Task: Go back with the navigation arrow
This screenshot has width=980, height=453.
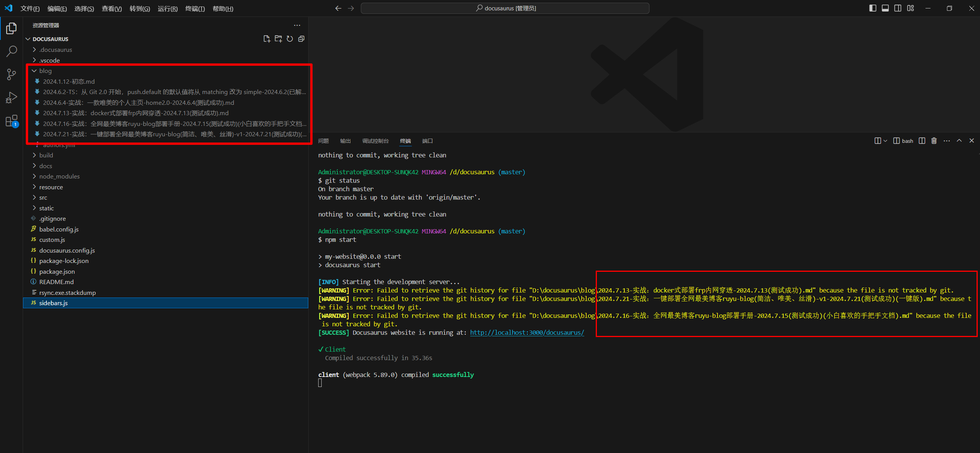Action: pos(338,8)
